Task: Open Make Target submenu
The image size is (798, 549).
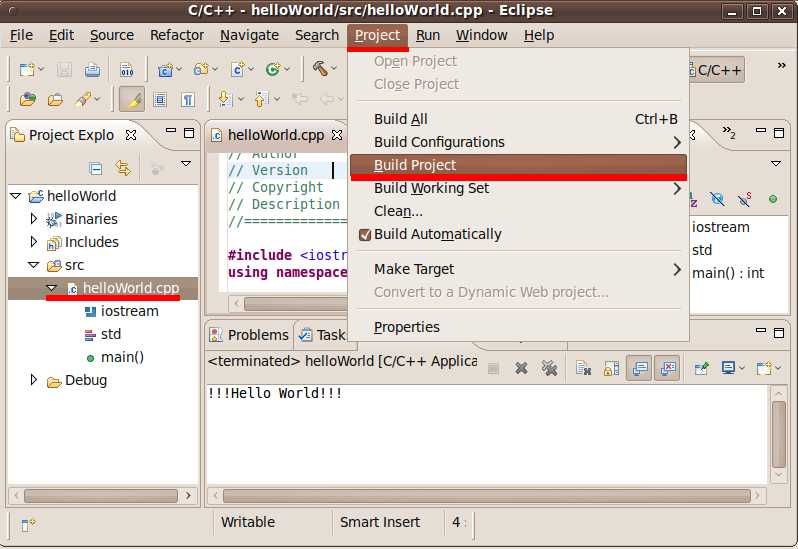Action: click(518, 269)
